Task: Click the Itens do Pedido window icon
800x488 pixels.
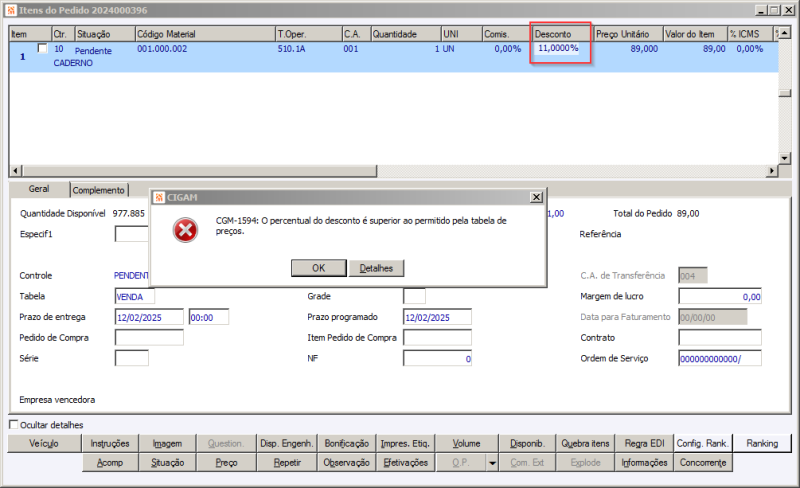Action: (x=11, y=10)
